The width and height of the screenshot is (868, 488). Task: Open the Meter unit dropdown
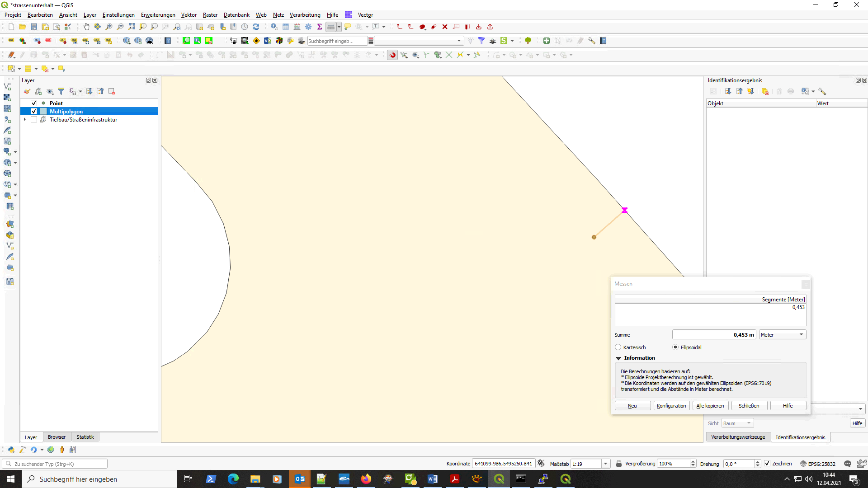783,335
